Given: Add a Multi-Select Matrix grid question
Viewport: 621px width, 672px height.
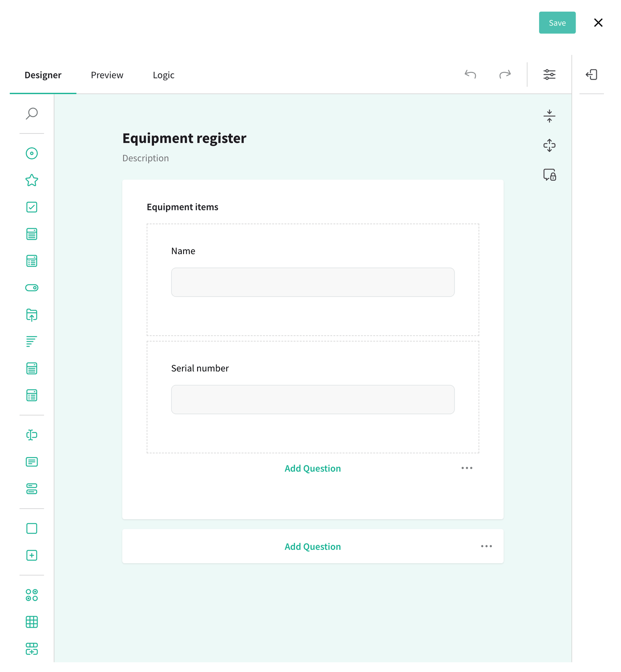Looking at the screenshot, I should coord(32,622).
